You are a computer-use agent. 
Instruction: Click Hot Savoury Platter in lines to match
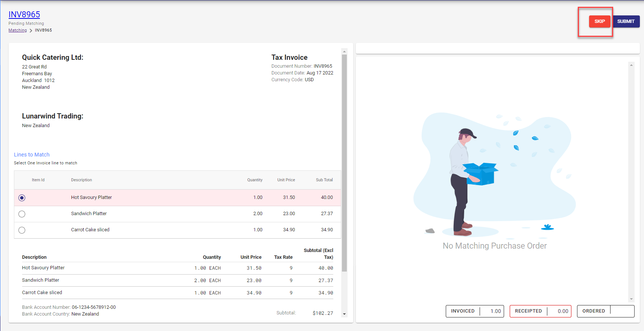tap(91, 197)
